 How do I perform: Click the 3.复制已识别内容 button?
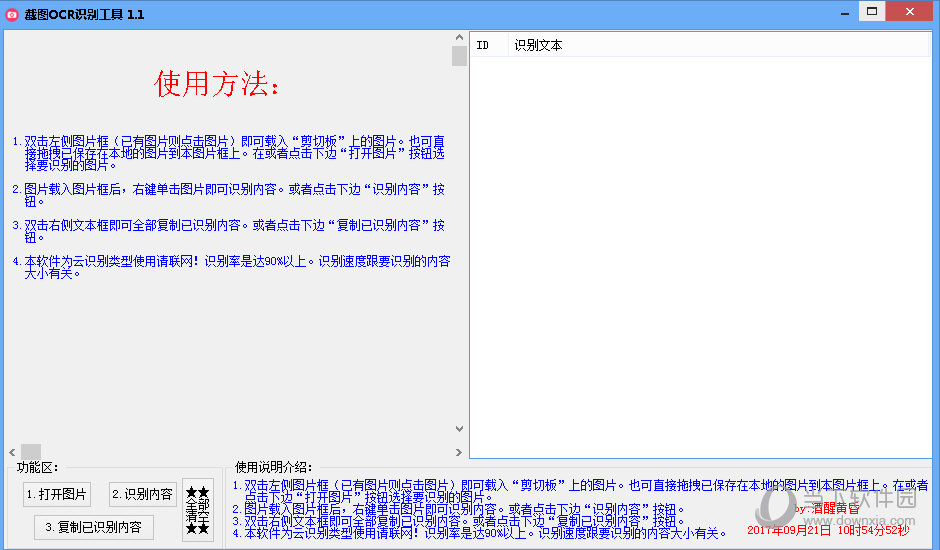(94, 527)
